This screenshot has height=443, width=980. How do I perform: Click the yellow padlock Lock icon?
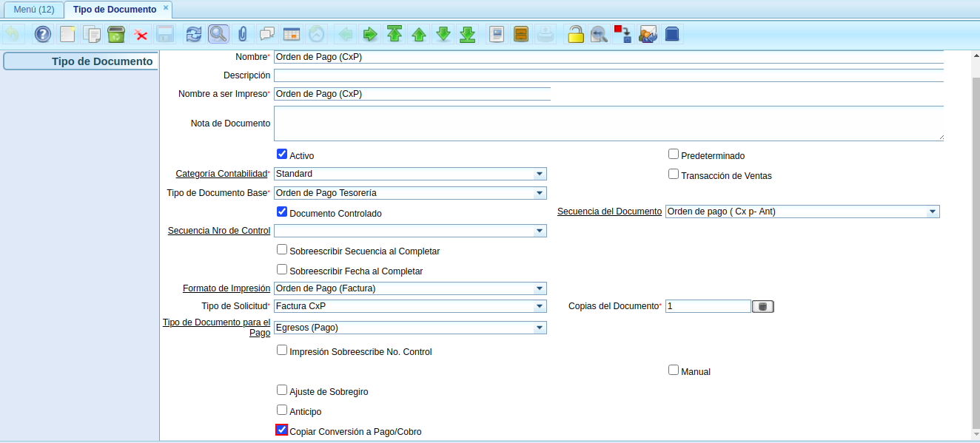tap(576, 34)
